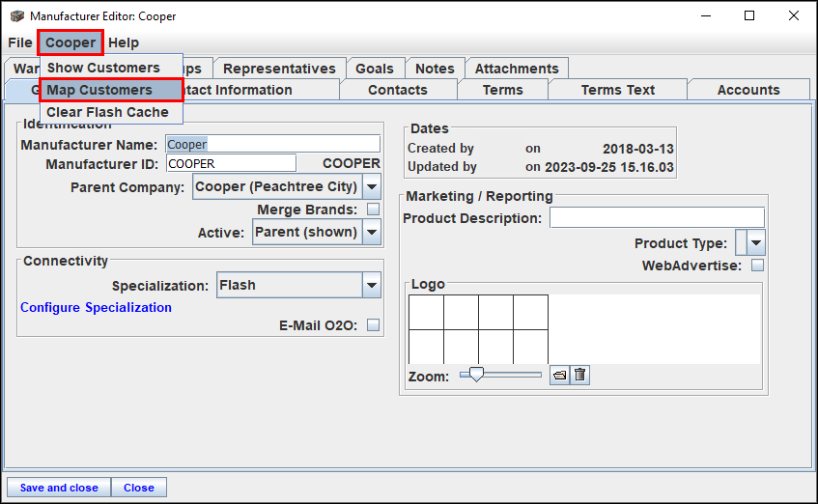
Task: Click the created date 2018-03-13
Action: pyautogui.click(x=638, y=149)
